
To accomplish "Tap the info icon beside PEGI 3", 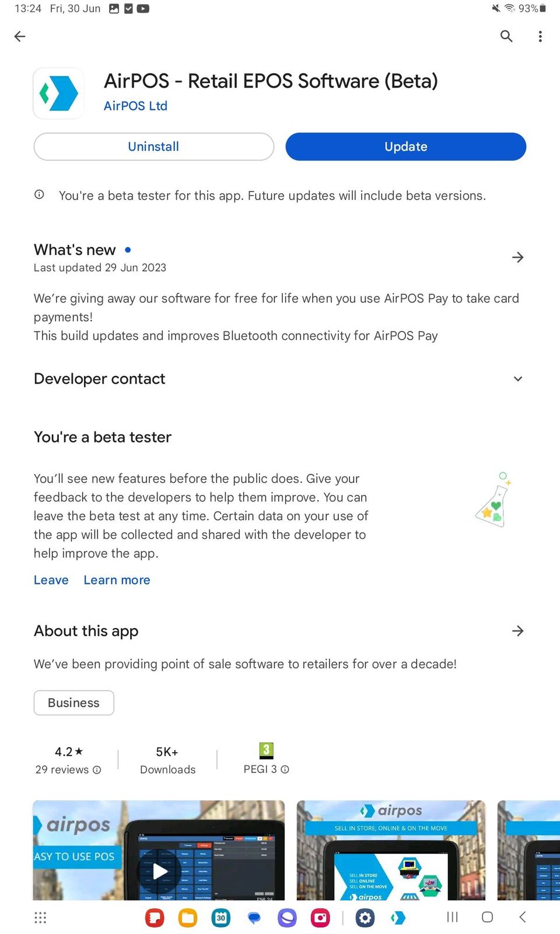I will tap(285, 769).
